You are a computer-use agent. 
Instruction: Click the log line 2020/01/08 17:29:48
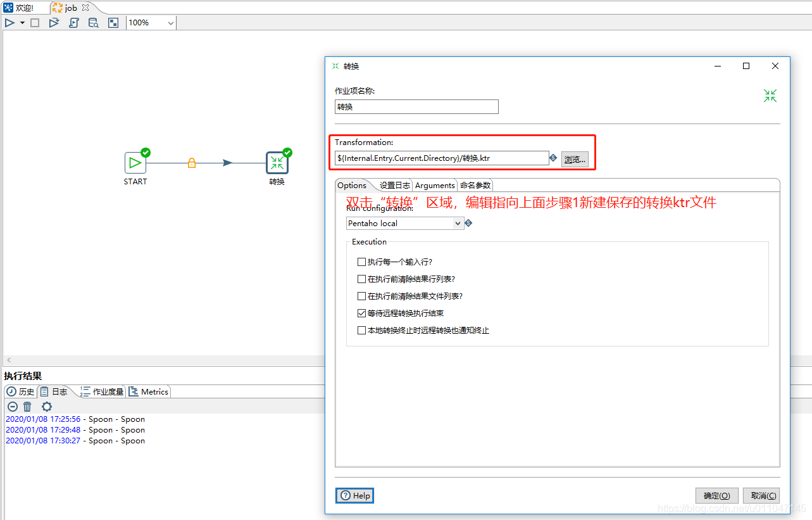click(75, 430)
